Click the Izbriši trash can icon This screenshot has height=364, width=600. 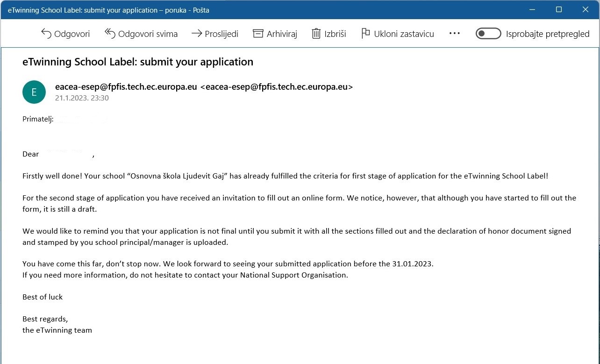(316, 34)
